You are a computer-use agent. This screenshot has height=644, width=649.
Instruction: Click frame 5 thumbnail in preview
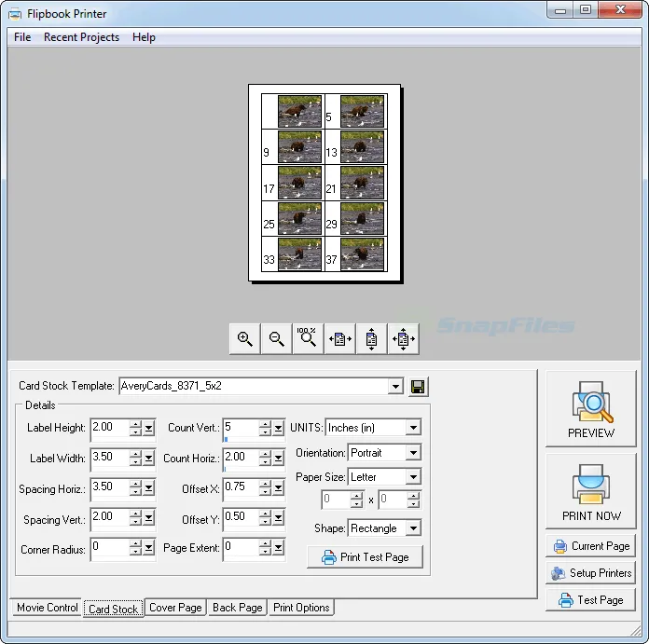[362, 111]
